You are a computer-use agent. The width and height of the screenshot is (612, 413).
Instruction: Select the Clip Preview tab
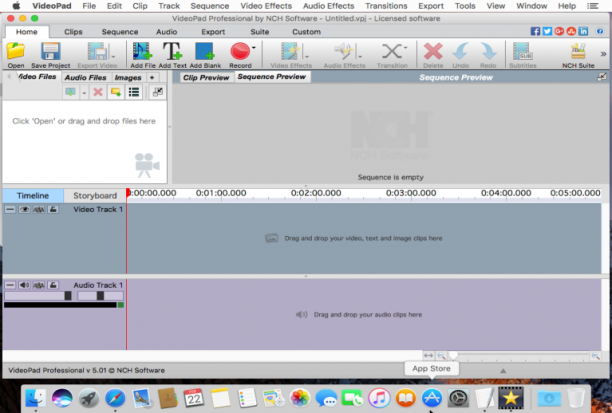point(206,77)
